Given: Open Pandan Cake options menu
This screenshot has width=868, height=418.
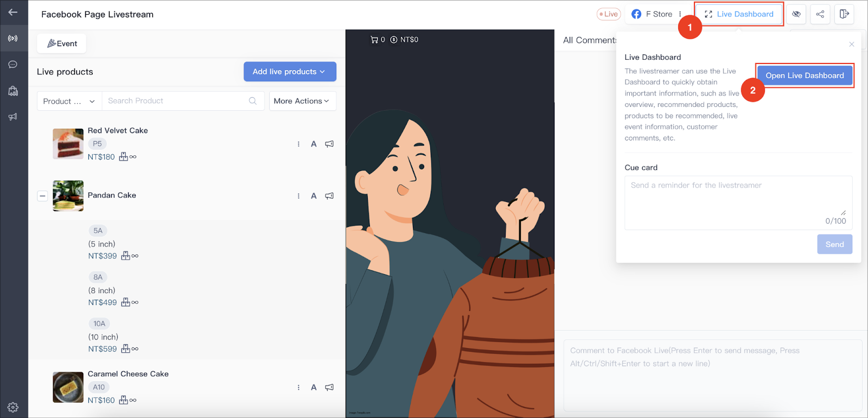Looking at the screenshot, I should pyautogui.click(x=298, y=196).
